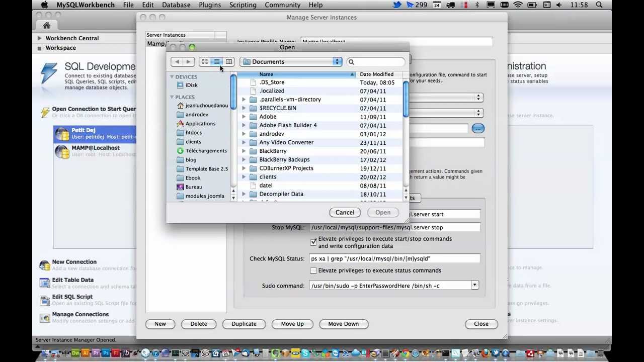Open the Documents location dropdown

pyautogui.click(x=291, y=62)
